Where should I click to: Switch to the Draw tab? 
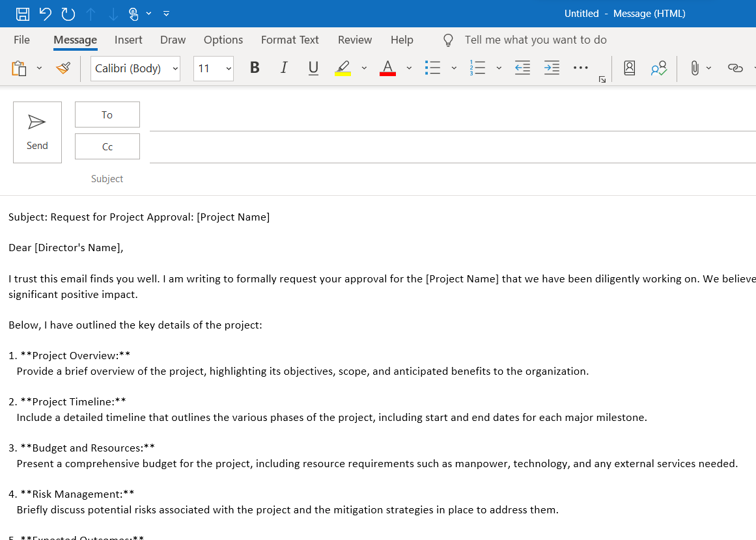tap(173, 40)
